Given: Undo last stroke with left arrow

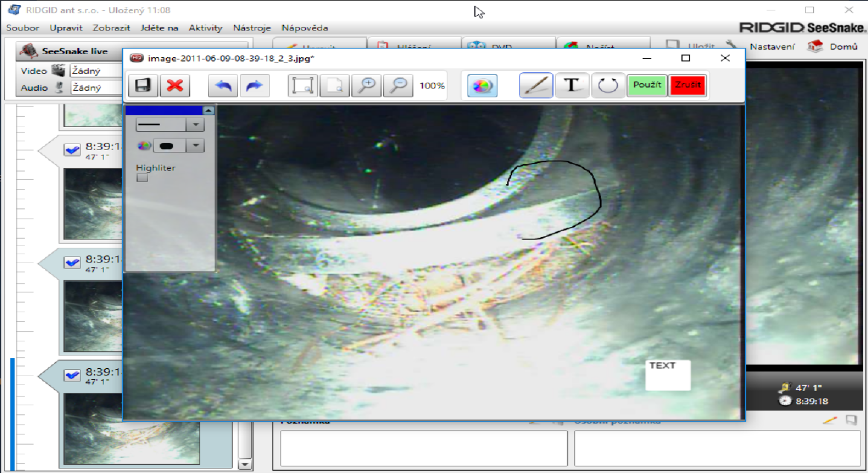Looking at the screenshot, I should point(223,86).
